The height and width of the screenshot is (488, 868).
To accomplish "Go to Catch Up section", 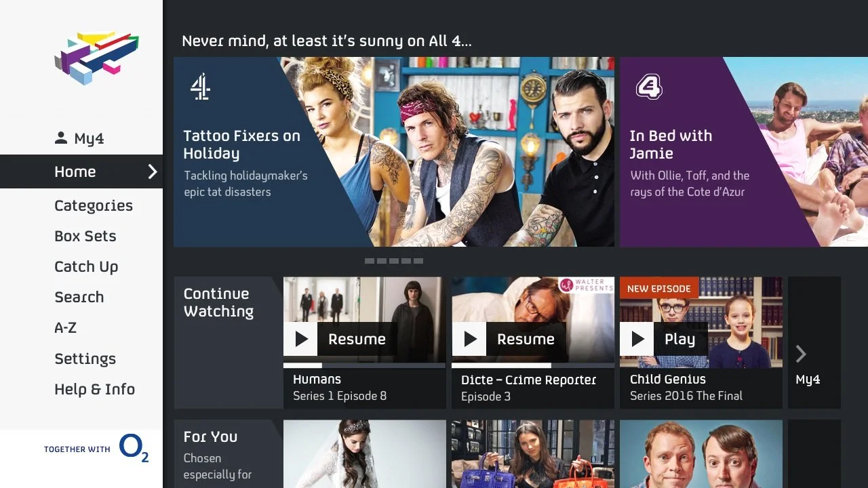I will pyautogui.click(x=86, y=267).
